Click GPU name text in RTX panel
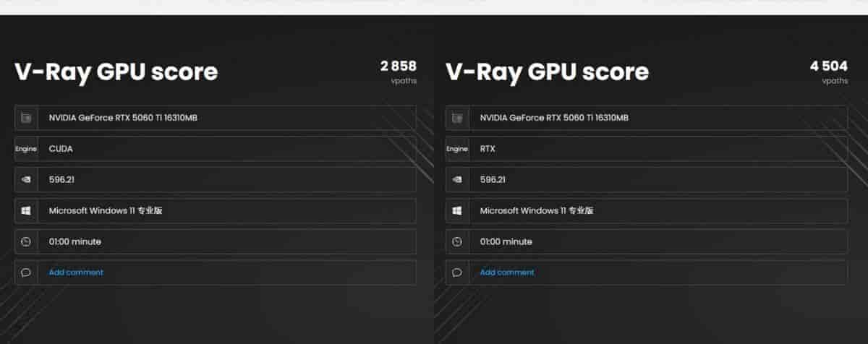Image resolution: width=868 pixels, height=344 pixels. click(554, 118)
